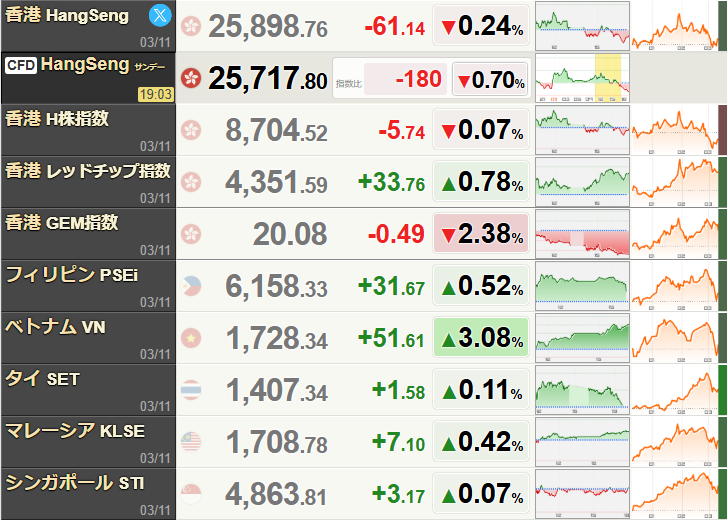Click the ▼0.70% change box

point(491,80)
